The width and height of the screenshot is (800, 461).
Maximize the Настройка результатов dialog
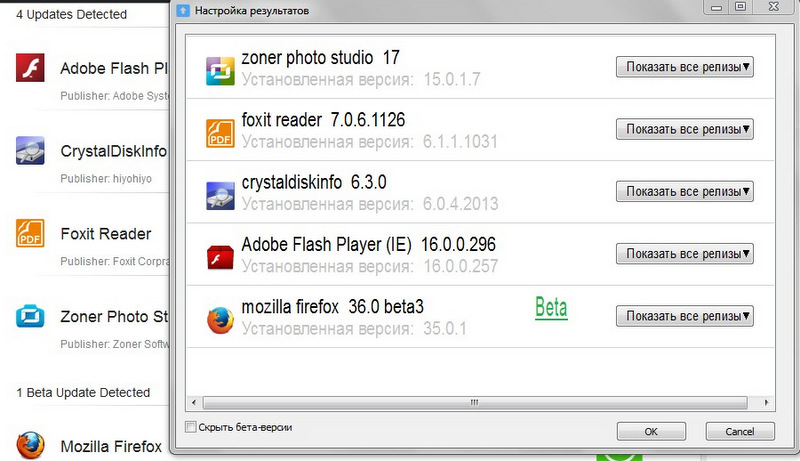740,7
